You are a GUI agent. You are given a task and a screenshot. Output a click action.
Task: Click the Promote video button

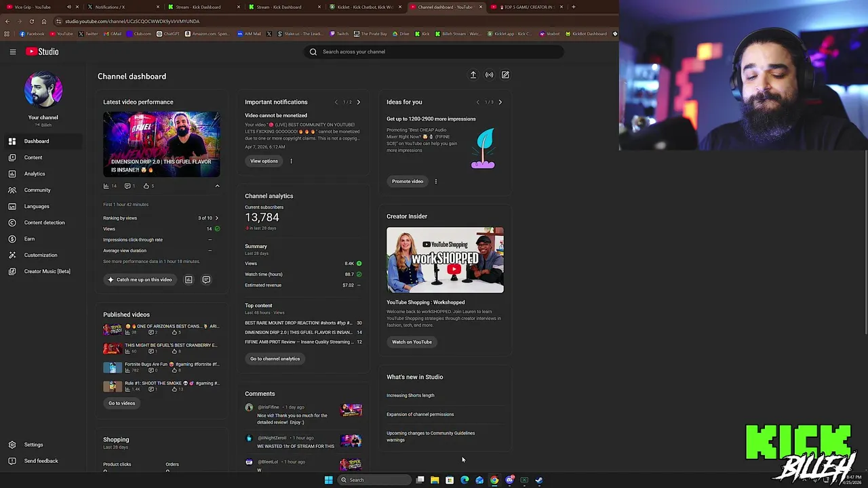407,182
